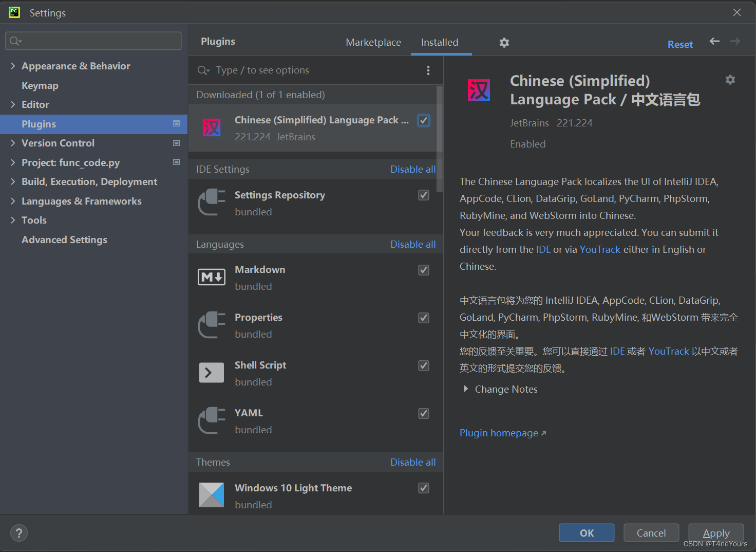Image resolution: width=756 pixels, height=552 pixels.
Task: Click the Chinese Language Pack list icon
Action: click(x=212, y=127)
